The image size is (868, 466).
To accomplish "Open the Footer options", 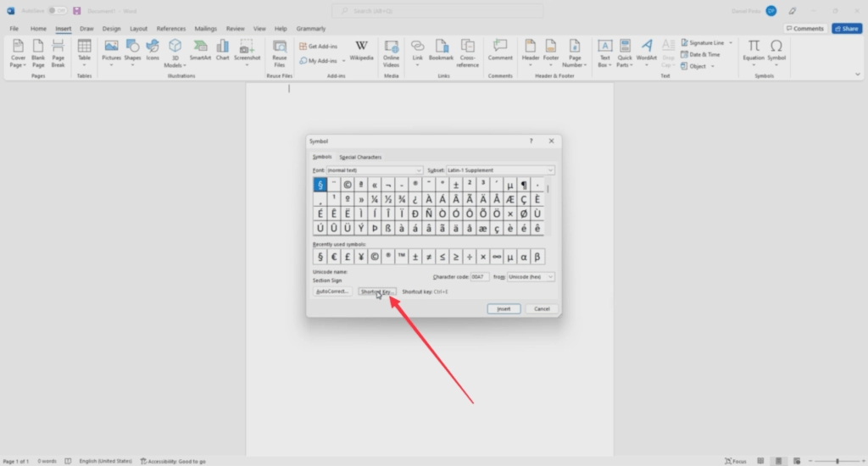I will (x=551, y=53).
